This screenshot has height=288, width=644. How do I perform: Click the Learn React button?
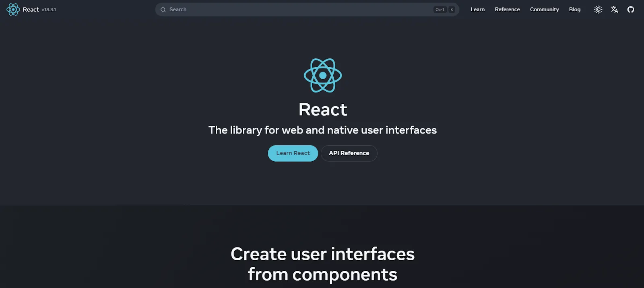pyautogui.click(x=293, y=153)
